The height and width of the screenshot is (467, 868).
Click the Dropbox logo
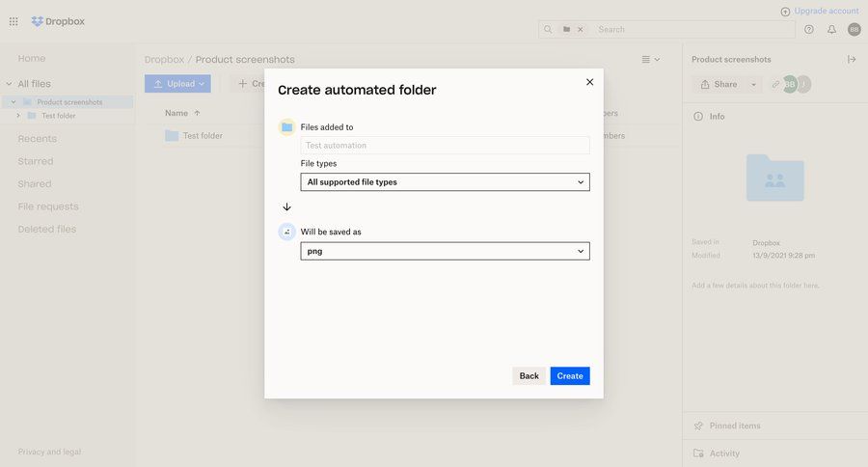pyautogui.click(x=58, y=21)
